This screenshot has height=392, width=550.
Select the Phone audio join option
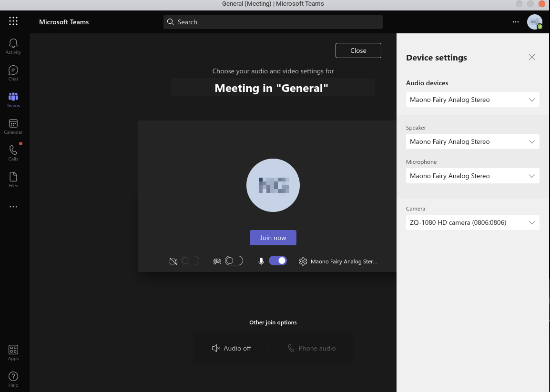(x=312, y=348)
